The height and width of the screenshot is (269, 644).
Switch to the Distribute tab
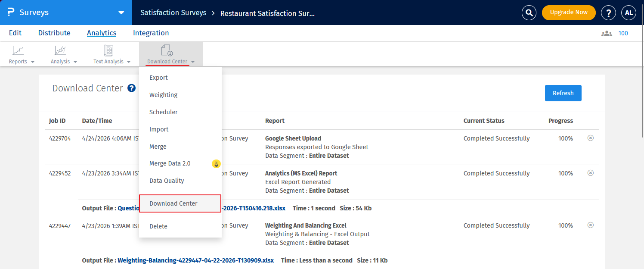click(x=54, y=33)
